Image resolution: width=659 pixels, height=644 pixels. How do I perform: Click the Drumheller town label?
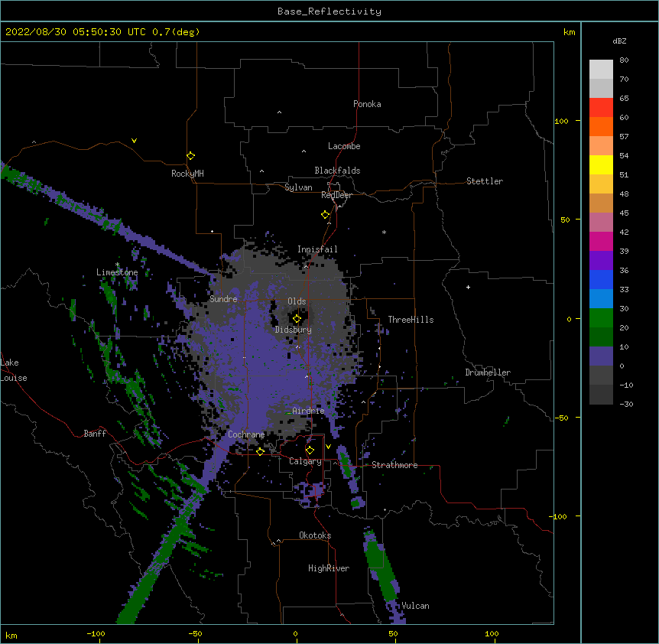pos(488,372)
